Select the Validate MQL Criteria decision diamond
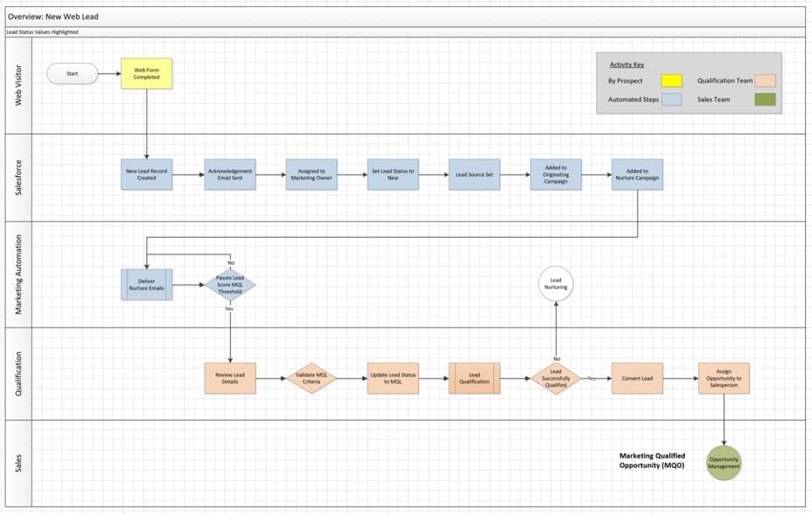The width and height of the screenshot is (812, 514). pos(311,378)
